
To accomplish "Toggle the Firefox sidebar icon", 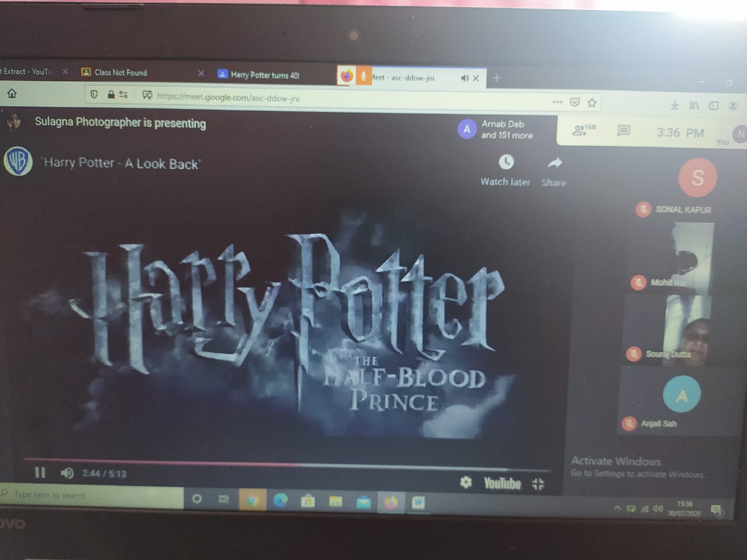I will [713, 106].
